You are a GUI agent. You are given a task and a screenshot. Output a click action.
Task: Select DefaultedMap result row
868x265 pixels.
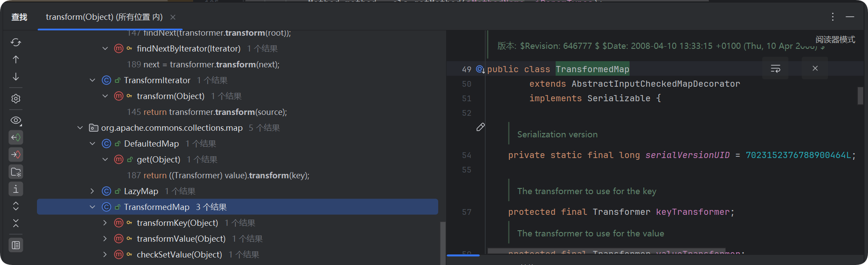click(238, 144)
